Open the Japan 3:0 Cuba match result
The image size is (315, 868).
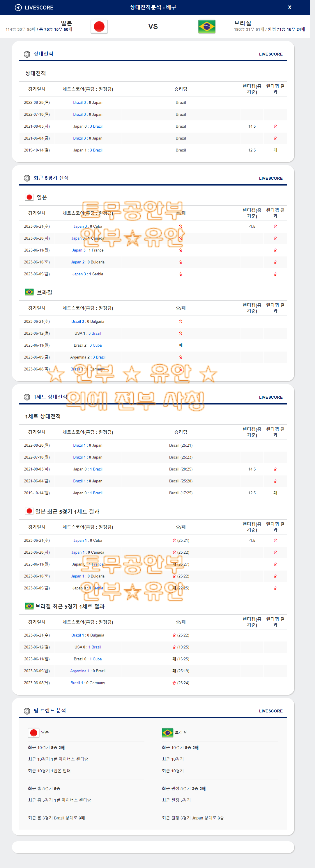(x=88, y=227)
